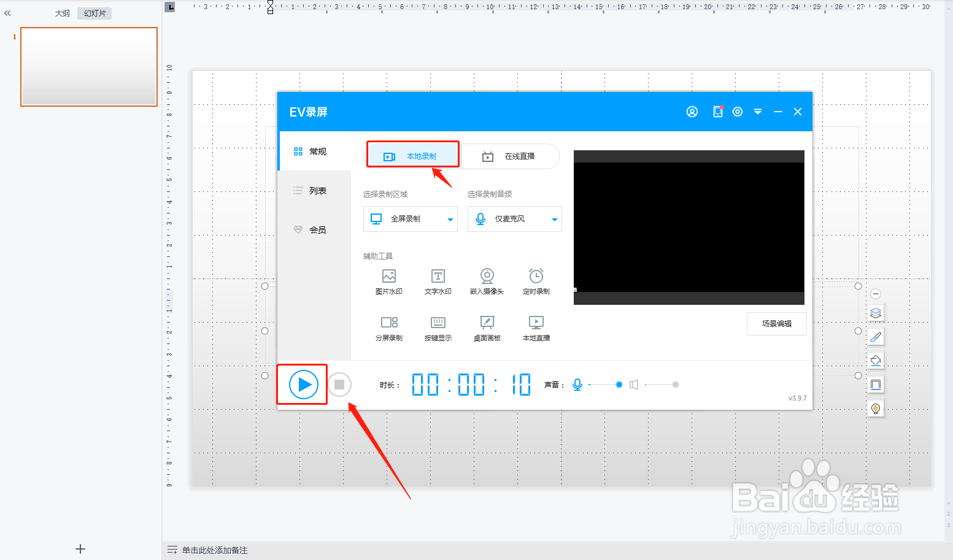Open the 定时录制 tool

click(536, 282)
